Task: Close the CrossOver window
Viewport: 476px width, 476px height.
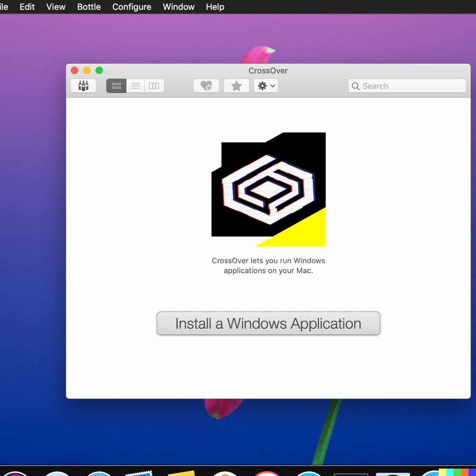Action: 74,71
